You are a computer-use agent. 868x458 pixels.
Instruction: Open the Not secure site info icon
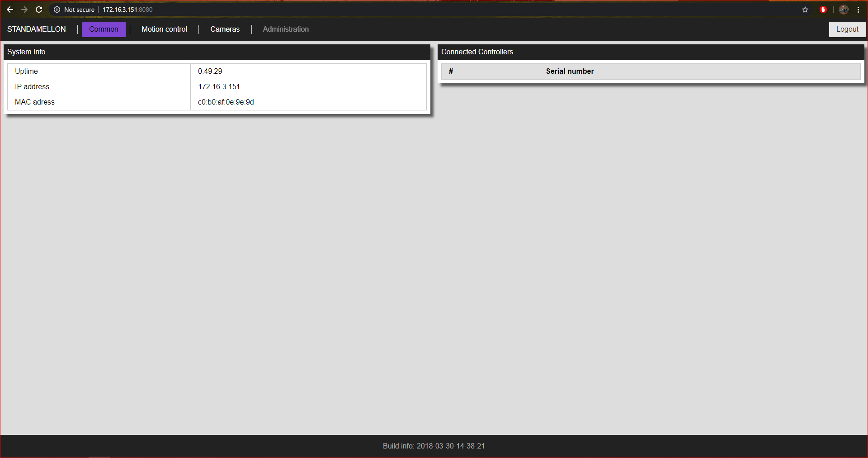[57, 10]
